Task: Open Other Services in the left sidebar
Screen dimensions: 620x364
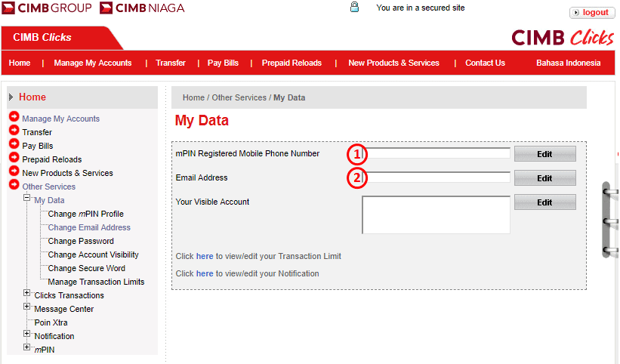Action: [x=48, y=187]
